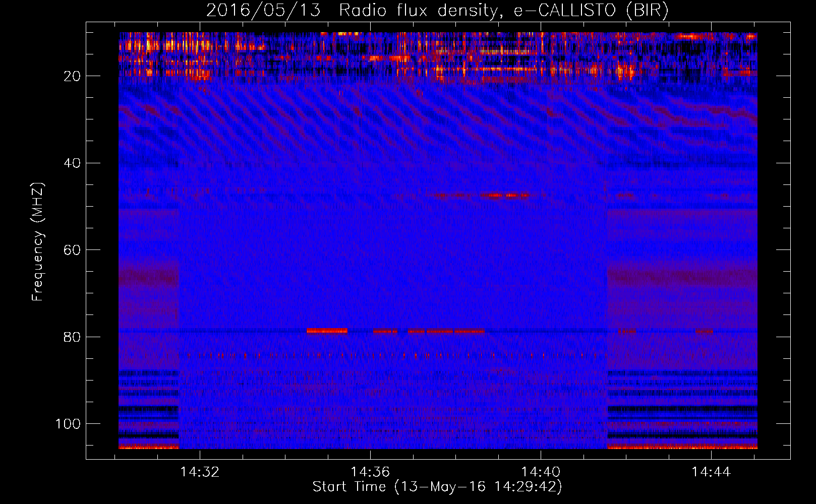This screenshot has width=816, height=504.
Task: Click the red emission streak near 47 MHz
Action: pos(504,195)
